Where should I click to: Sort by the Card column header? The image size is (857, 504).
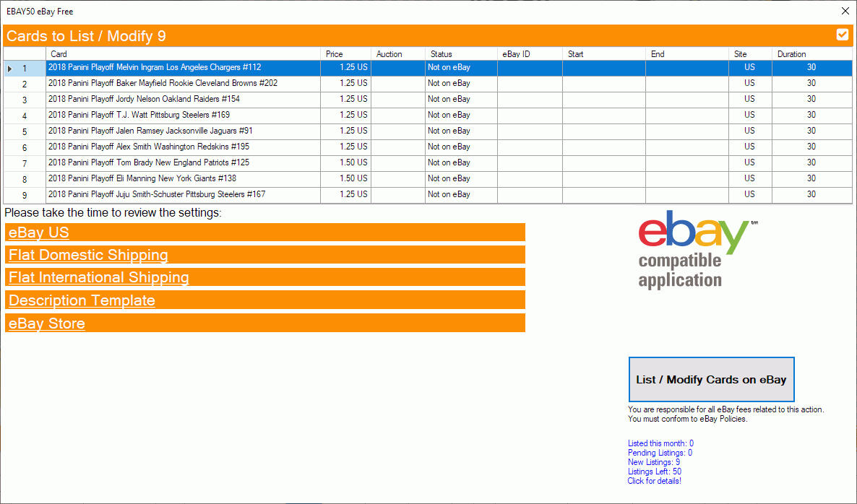(x=183, y=54)
